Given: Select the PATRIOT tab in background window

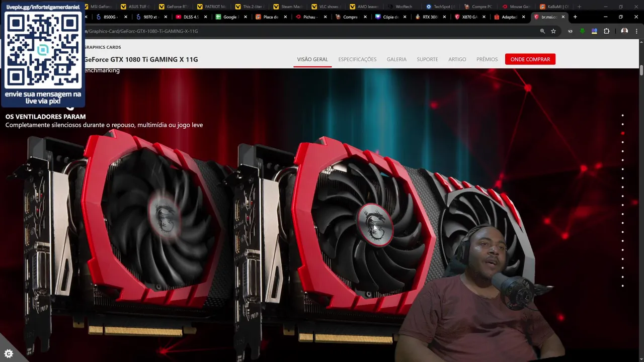Looking at the screenshot, I should [215, 7].
